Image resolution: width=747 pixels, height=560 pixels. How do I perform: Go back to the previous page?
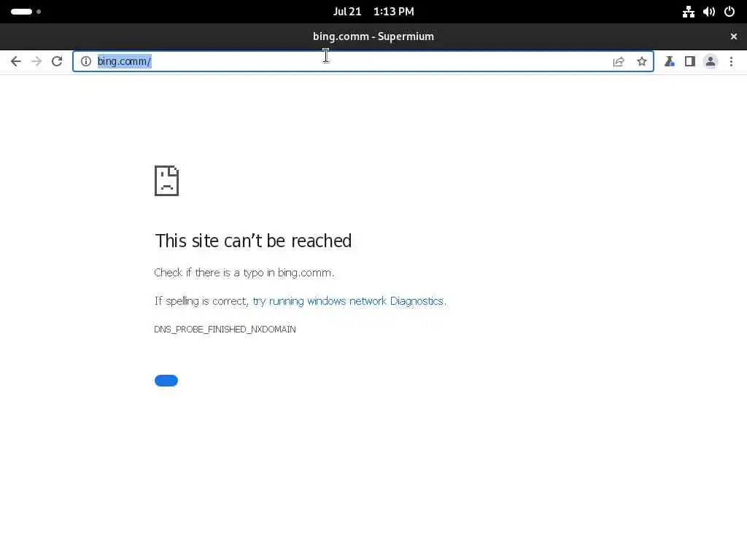click(x=16, y=61)
